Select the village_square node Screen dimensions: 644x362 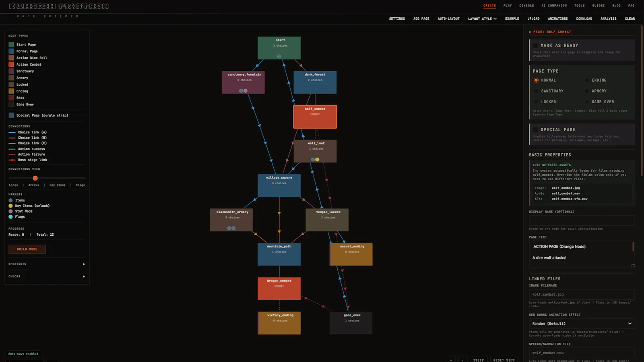click(279, 185)
